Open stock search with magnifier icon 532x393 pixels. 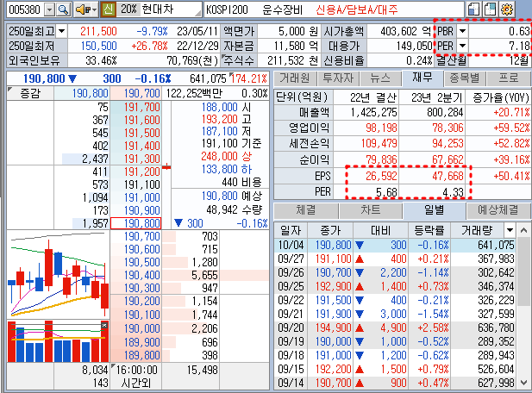[x=64, y=9]
